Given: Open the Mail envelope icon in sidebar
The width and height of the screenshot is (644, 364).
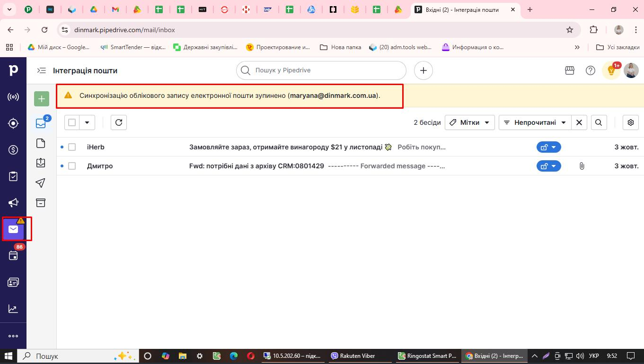Looking at the screenshot, I should point(13,229).
